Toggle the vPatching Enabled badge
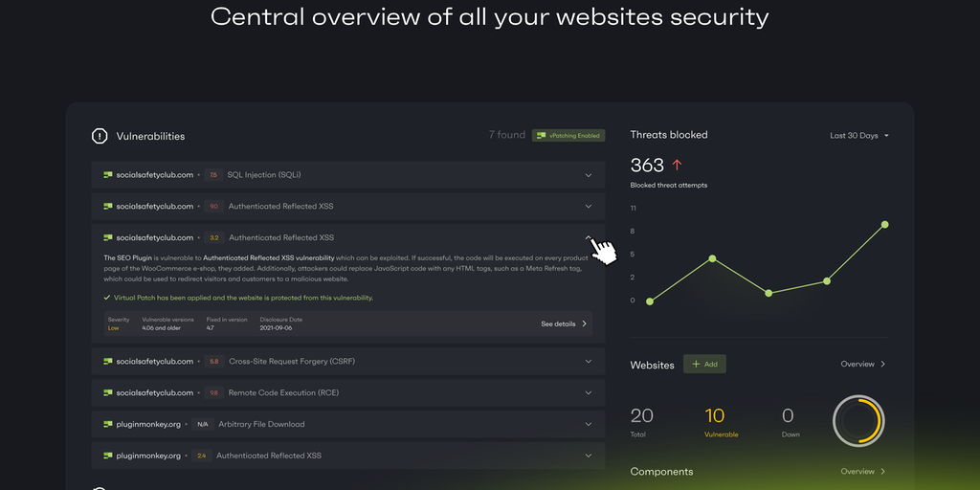 [568, 136]
